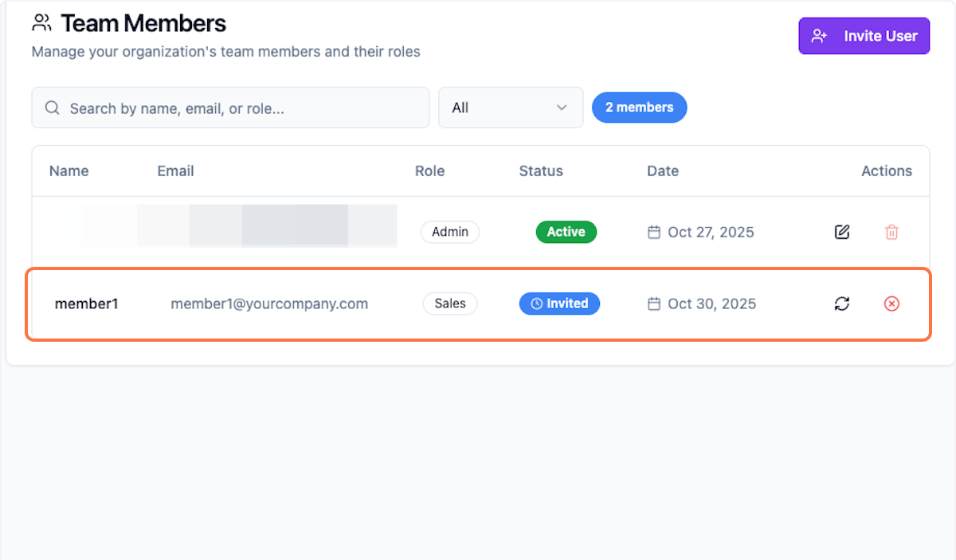This screenshot has height=560, width=956.
Task: Click the delete trash icon in Admin row
Action: [x=891, y=233]
